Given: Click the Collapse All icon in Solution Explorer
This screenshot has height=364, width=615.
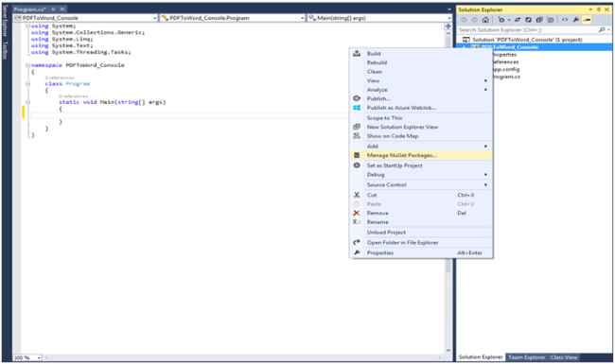Looking at the screenshot, I should tap(539, 20).
